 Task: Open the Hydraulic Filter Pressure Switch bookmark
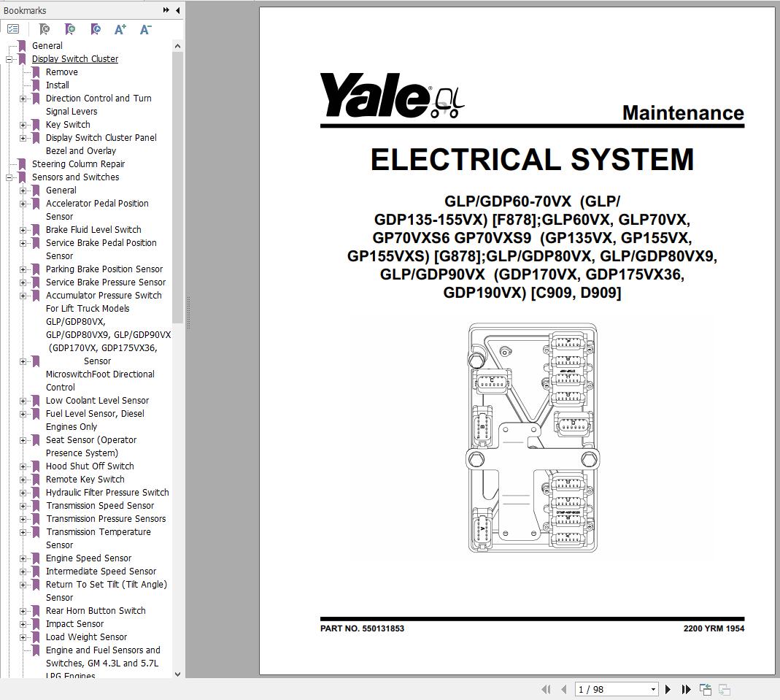107,493
